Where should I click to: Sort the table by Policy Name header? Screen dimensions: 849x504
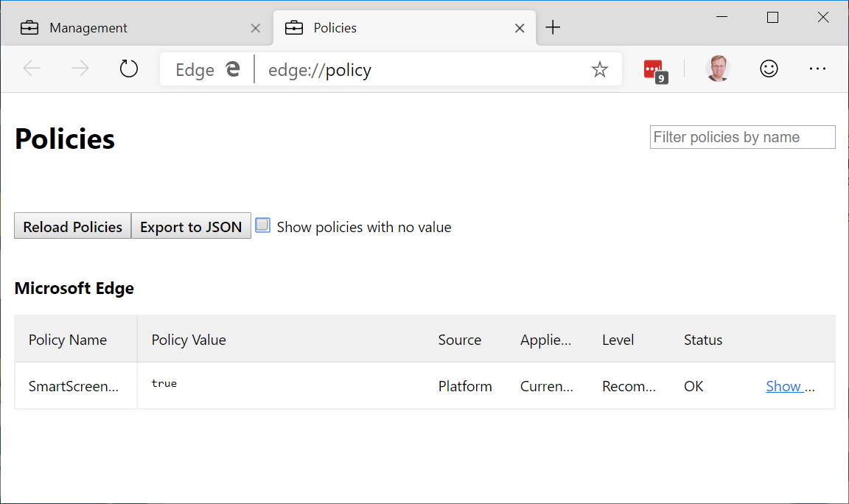click(x=67, y=340)
